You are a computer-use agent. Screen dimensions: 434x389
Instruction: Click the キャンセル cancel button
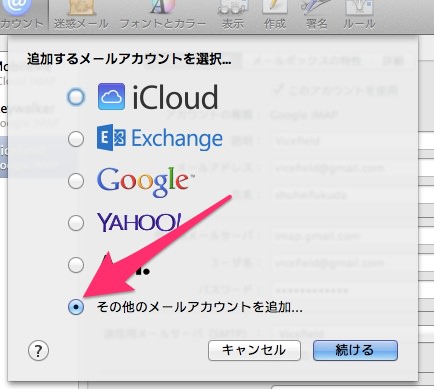254,350
